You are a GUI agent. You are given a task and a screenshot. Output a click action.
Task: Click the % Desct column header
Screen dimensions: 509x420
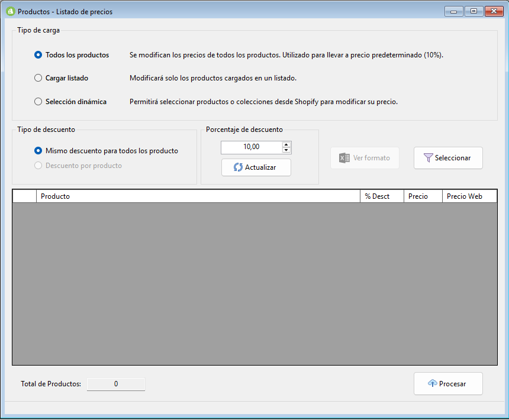point(382,196)
